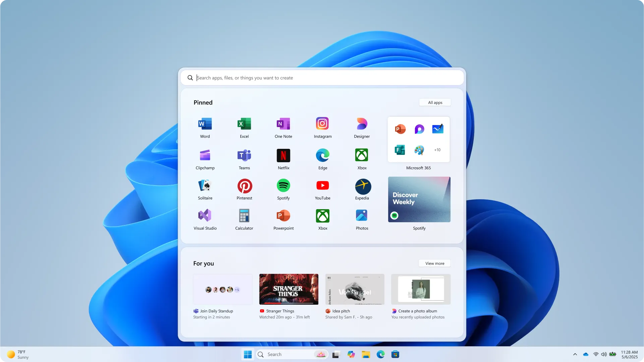
Task: Click the Start menu search field
Action: [322, 77]
